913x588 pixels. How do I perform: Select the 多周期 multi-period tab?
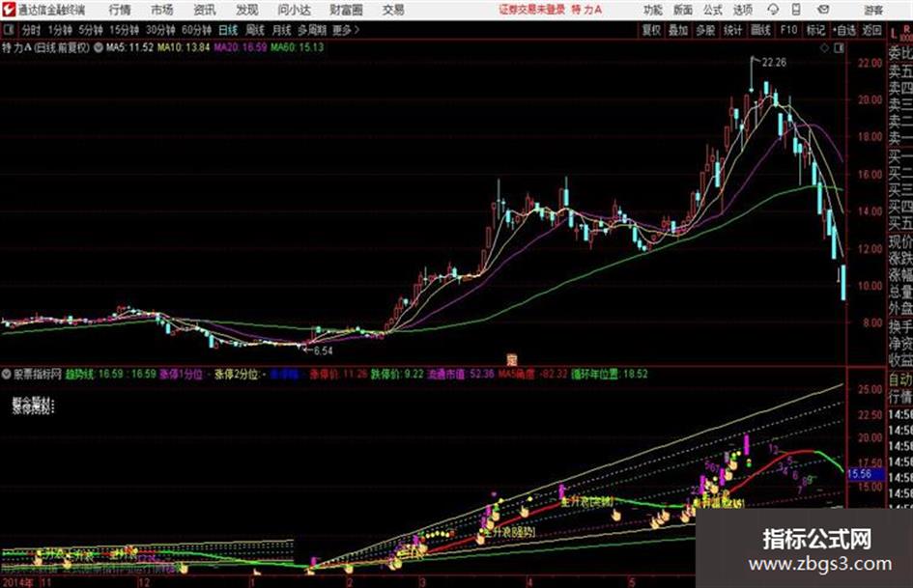point(311,30)
